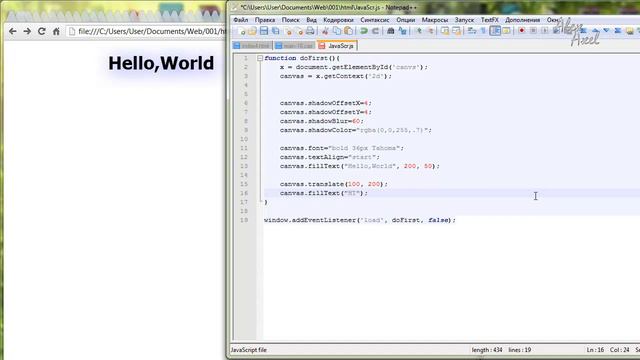Image resolution: width=640 pixels, height=360 pixels.
Task: Open the Опции menu
Action: pos(405,20)
